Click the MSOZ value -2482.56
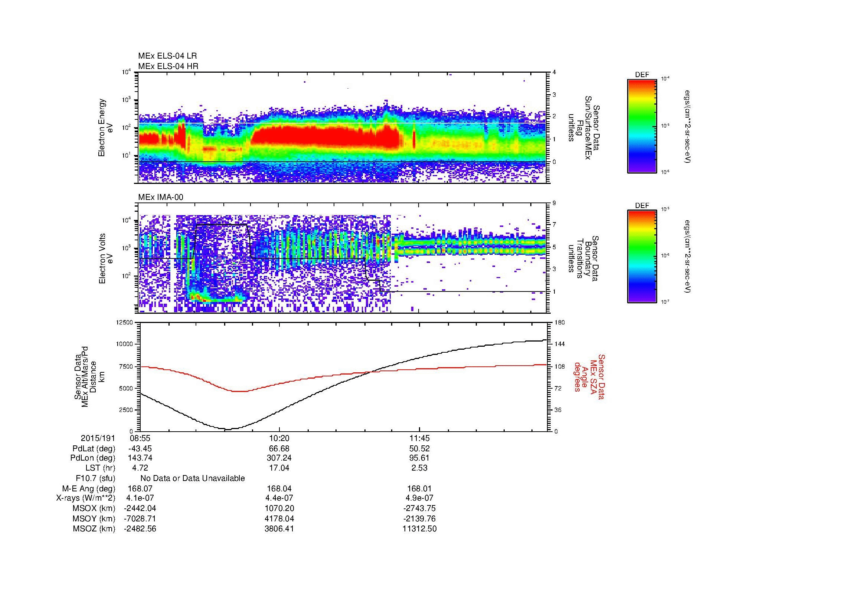The height and width of the screenshot is (613, 868). point(140,529)
